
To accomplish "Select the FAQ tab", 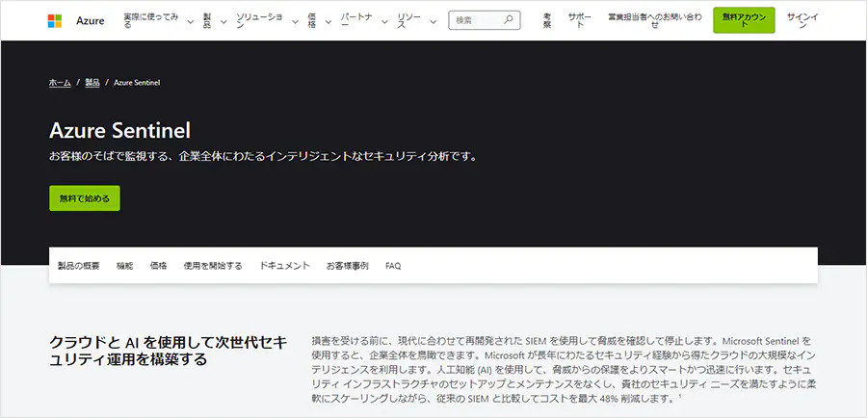I will pyautogui.click(x=393, y=266).
